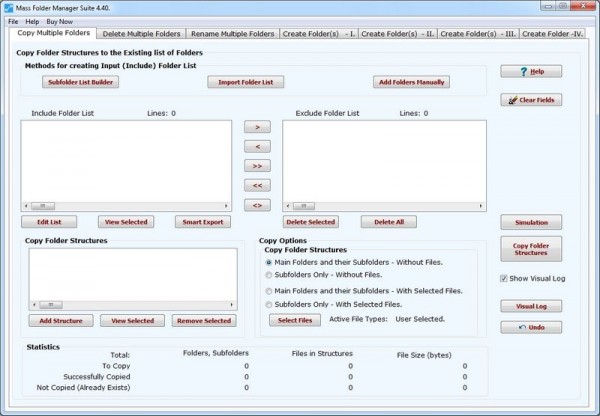Click the 'Files in Structures' column header
This screenshot has width=600, height=416.
[322, 354]
